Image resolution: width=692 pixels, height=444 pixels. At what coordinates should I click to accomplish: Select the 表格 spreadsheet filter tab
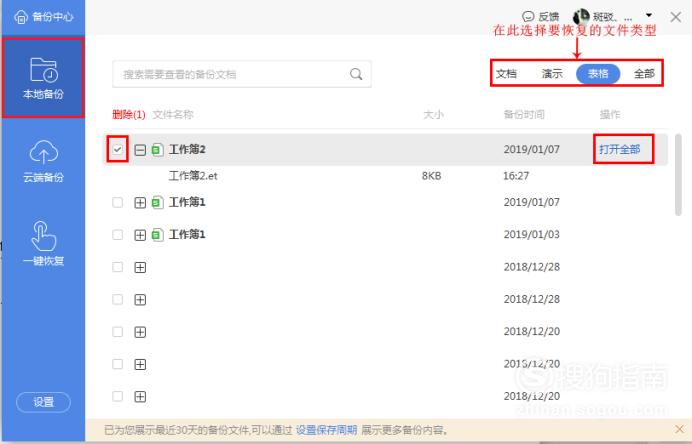pyautogui.click(x=598, y=74)
